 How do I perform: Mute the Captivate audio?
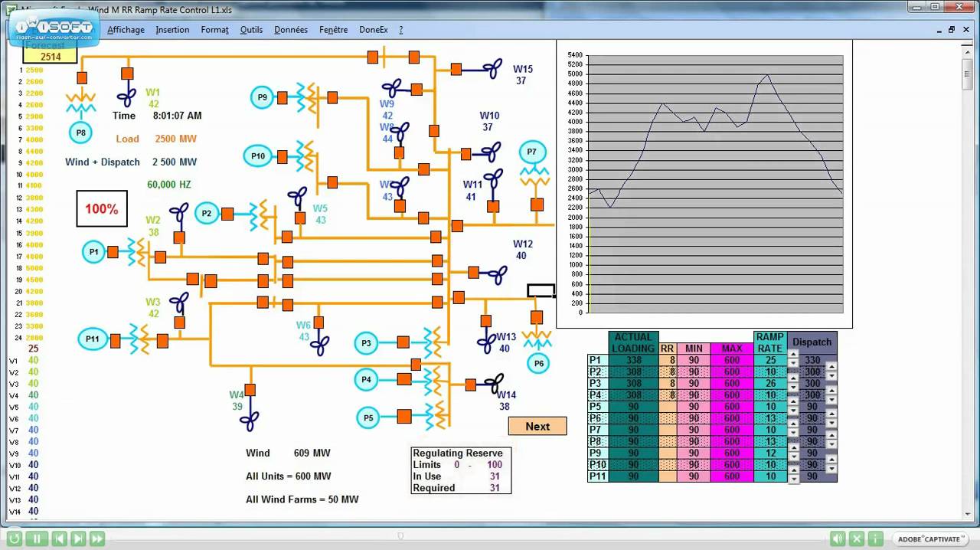point(838,539)
